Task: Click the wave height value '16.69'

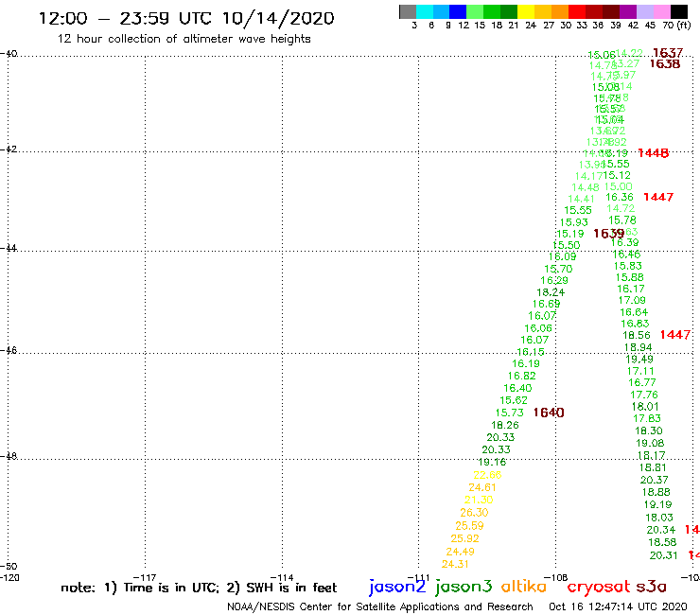Action: pos(546,304)
